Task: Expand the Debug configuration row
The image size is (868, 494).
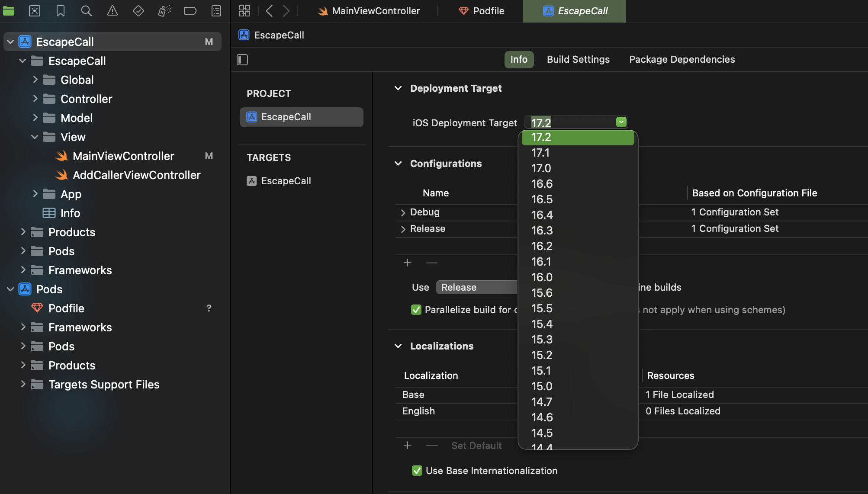Action: click(x=403, y=212)
